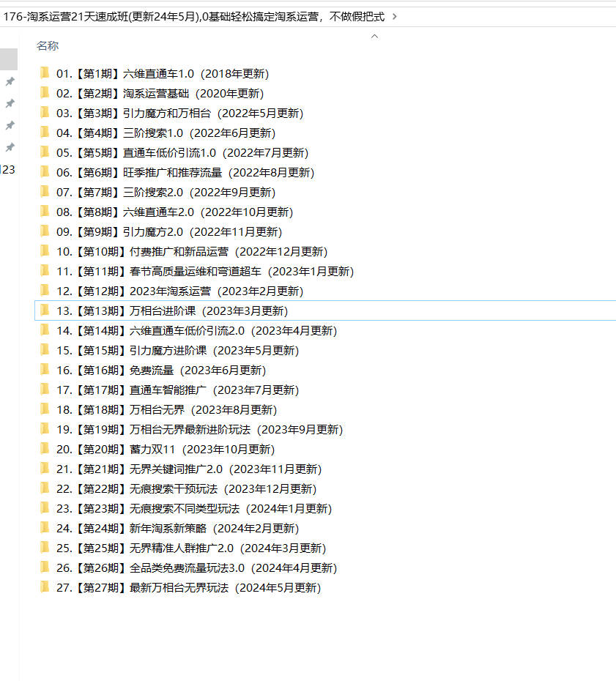The image size is (616, 681).
Task: Click folder icon of 06.【第6期】旺季推广和推荐流量
Action: tap(45, 171)
